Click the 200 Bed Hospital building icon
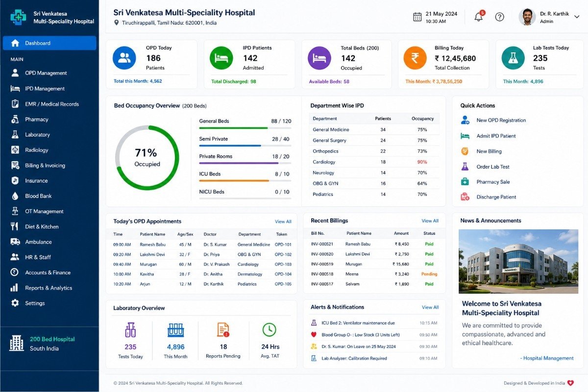The width and height of the screenshot is (588, 392). pyautogui.click(x=16, y=343)
